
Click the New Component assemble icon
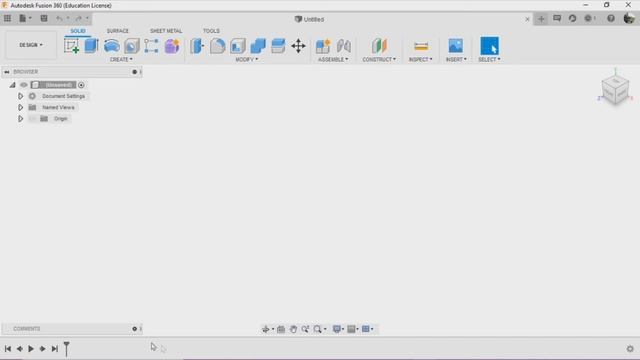click(323, 46)
